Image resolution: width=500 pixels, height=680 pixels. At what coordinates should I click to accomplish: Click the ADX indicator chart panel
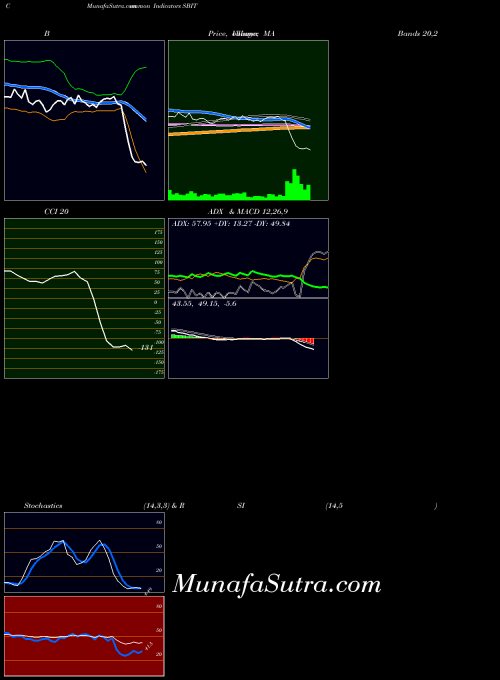248,258
